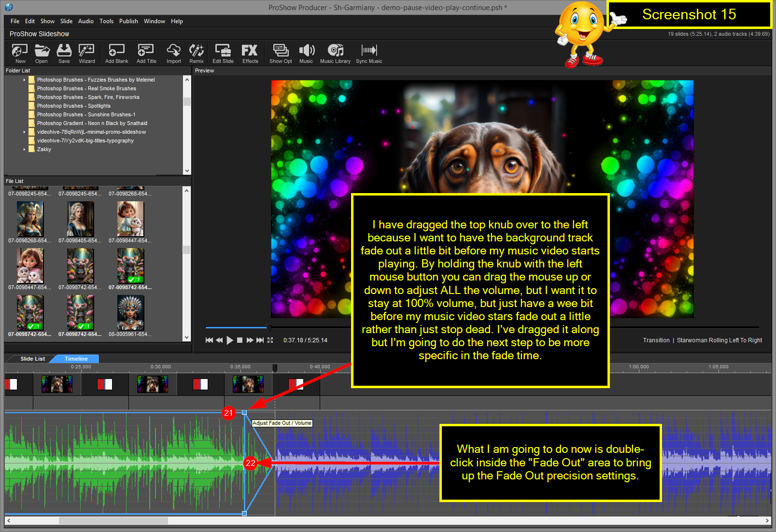Open the Publish menu
This screenshot has height=532, width=776.
pos(128,21)
